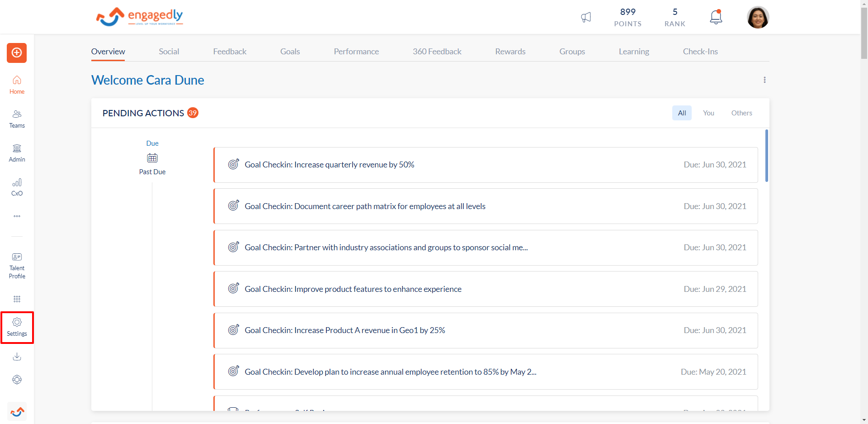Open the CxO analytics icon
Screen dimensions: 868x424
pyautogui.click(x=17, y=187)
